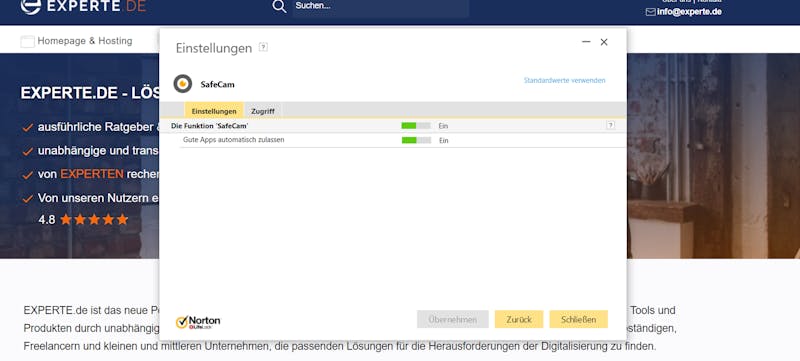Select the Einstellungen tab

coord(214,111)
